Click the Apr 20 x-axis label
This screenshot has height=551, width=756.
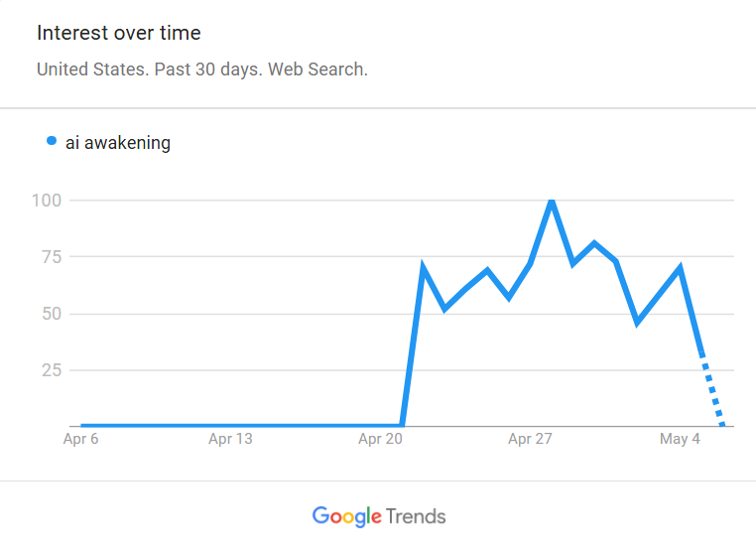coord(380,439)
